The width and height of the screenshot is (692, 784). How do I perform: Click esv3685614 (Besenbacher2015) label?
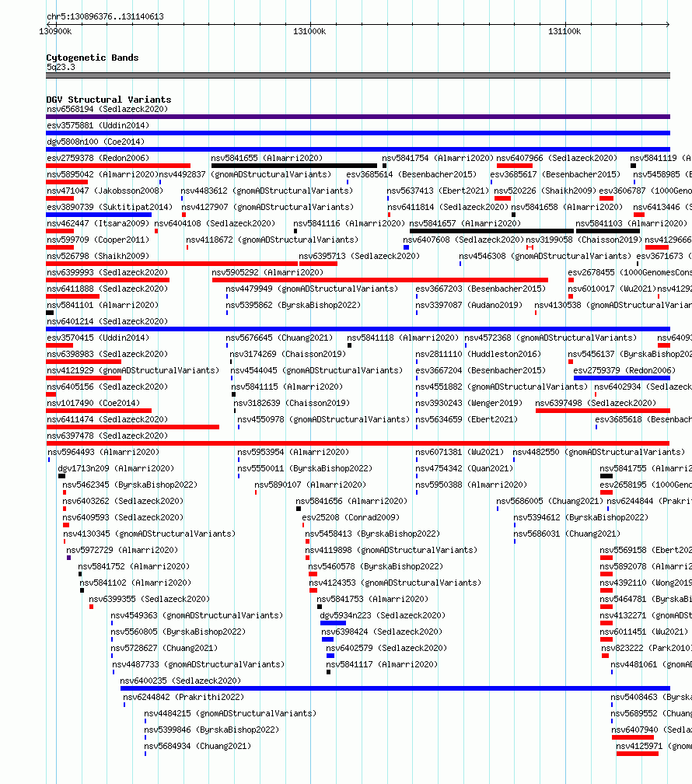tap(411, 174)
